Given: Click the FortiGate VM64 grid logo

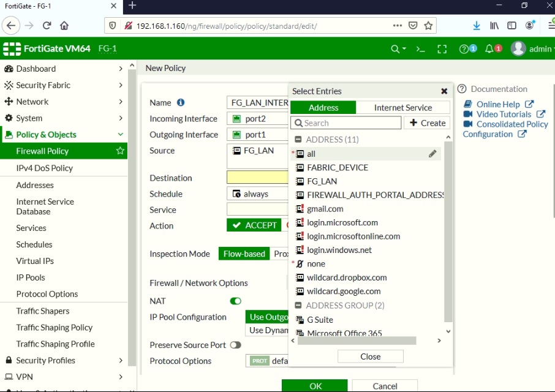Looking at the screenshot, I should tap(13, 48).
